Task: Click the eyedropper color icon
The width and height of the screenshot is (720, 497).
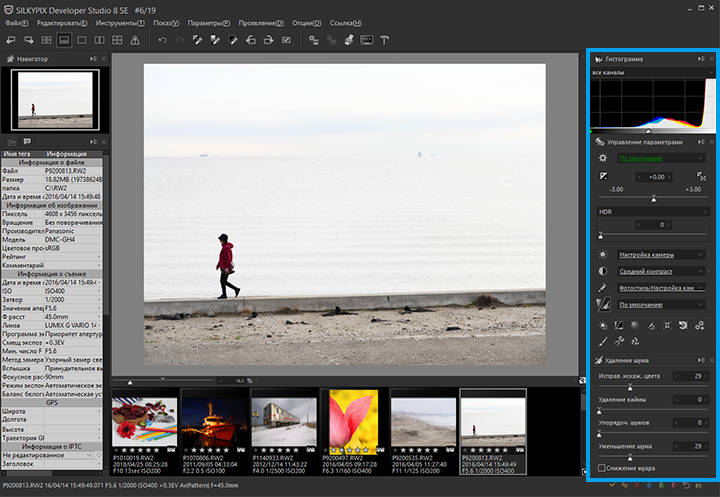Action: 603,288
